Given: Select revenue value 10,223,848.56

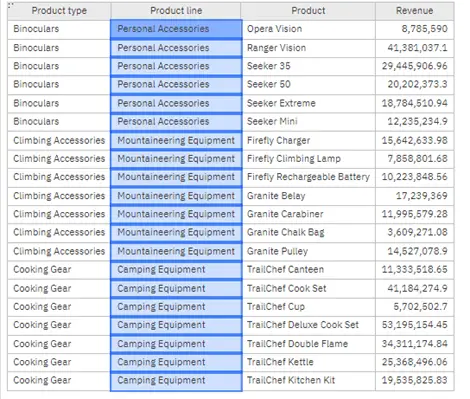Looking at the screenshot, I should (415, 177).
